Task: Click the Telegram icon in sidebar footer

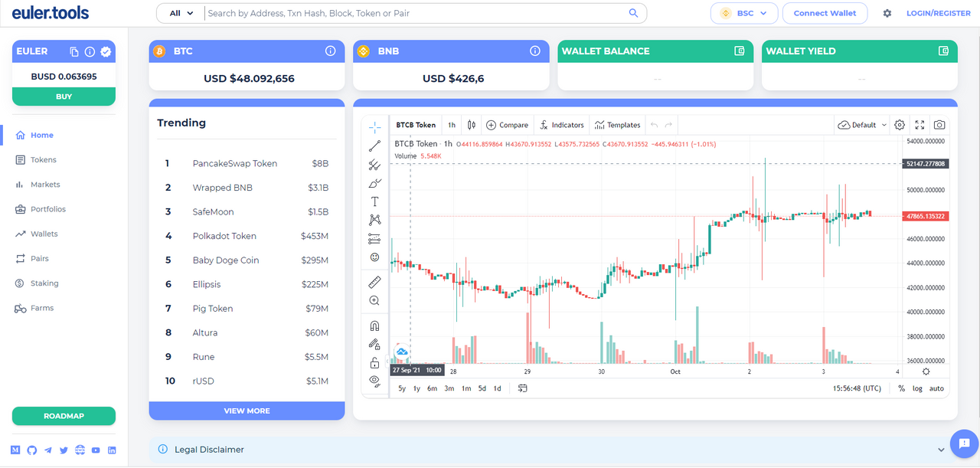Action: tap(47, 450)
